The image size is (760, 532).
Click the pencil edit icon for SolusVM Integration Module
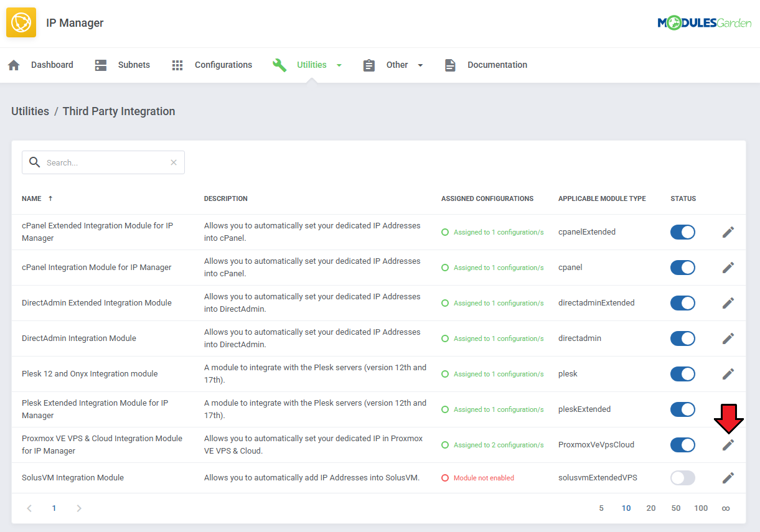728,478
